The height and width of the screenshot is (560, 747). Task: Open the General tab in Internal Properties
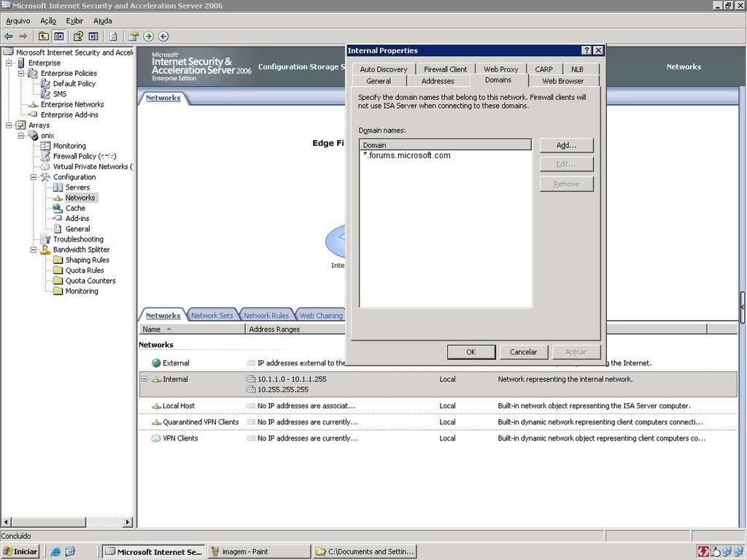pyautogui.click(x=379, y=81)
